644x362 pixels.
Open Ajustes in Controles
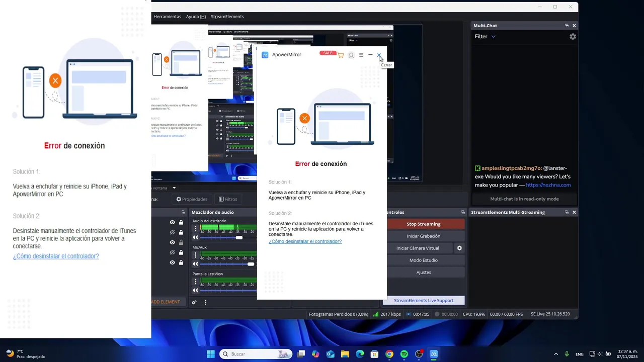424,272
